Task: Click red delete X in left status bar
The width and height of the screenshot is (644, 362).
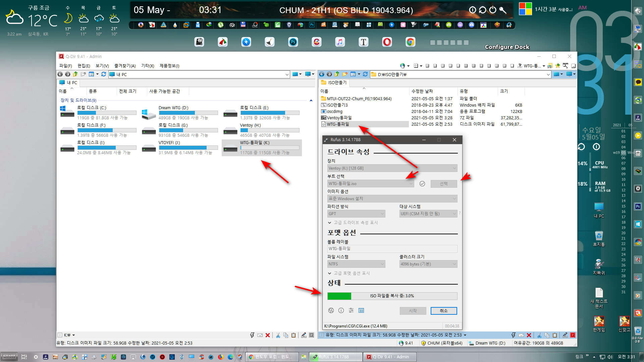Action: point(268,335)
